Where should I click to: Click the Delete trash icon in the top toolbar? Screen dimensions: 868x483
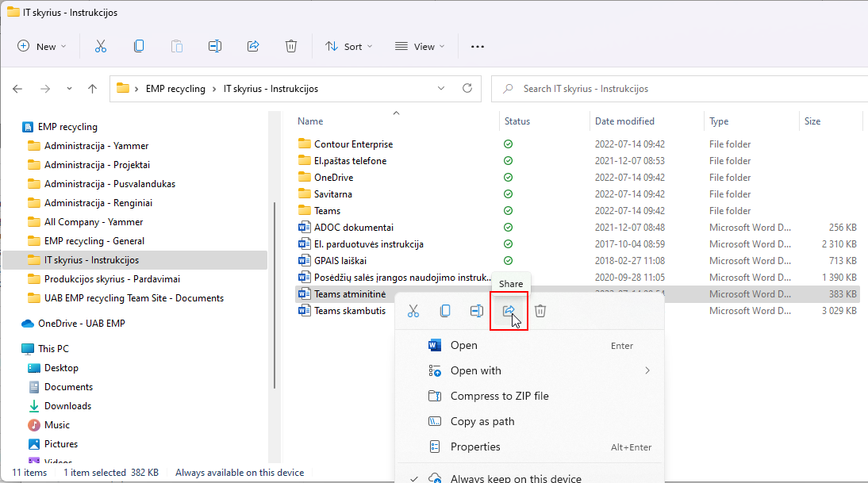click(291, 47)
